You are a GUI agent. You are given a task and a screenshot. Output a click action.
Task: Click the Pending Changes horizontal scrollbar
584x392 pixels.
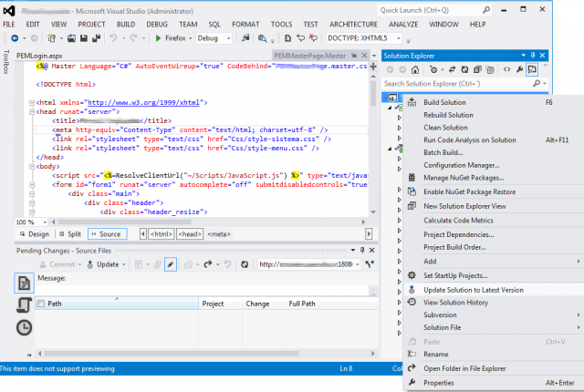click(x=172, y=354)
